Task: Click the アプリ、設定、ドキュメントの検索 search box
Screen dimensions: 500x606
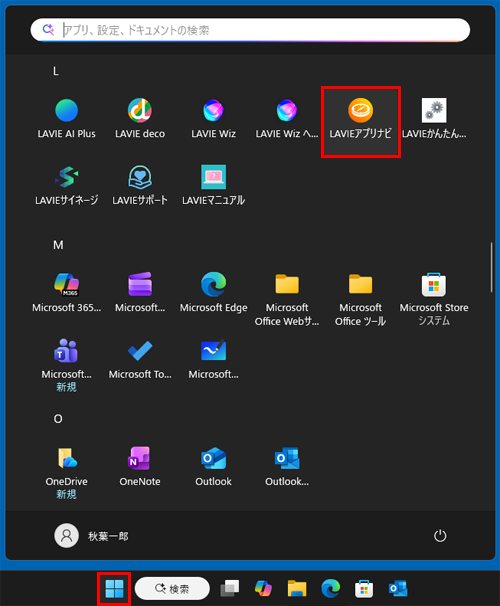Action: [x=250, y=30]
